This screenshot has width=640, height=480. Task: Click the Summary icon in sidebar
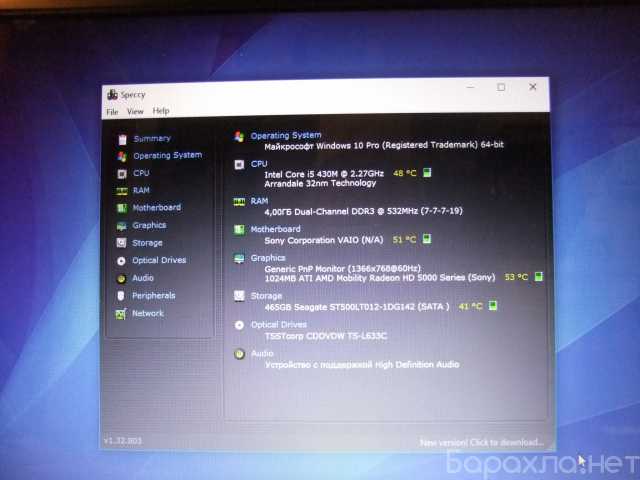122,140
